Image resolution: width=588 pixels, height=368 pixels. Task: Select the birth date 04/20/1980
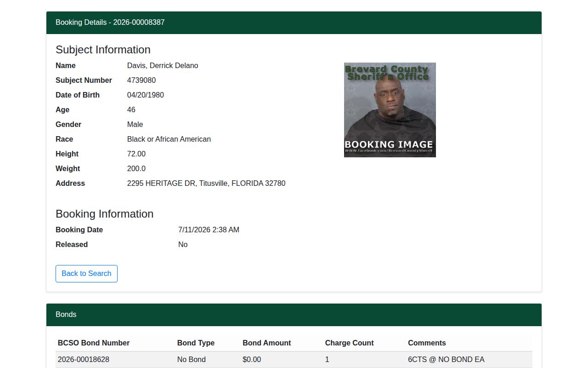[146, 95]
